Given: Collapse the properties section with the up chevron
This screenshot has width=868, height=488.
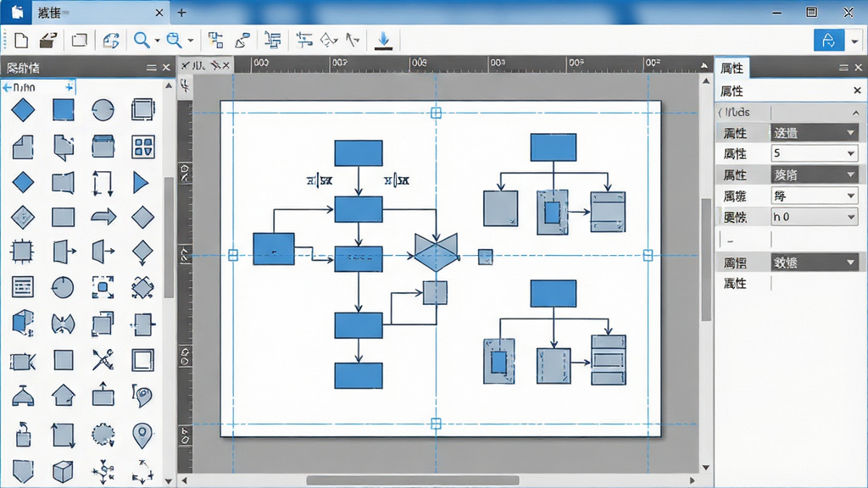Looking at the screenshot, I should point(856,113).
